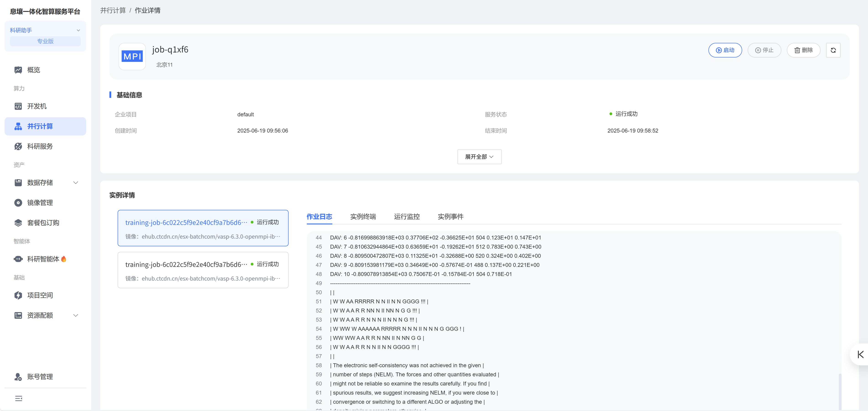Click the 套餐包订购 layers icon
Screen dimensions: 868x411
pos(18,223)
